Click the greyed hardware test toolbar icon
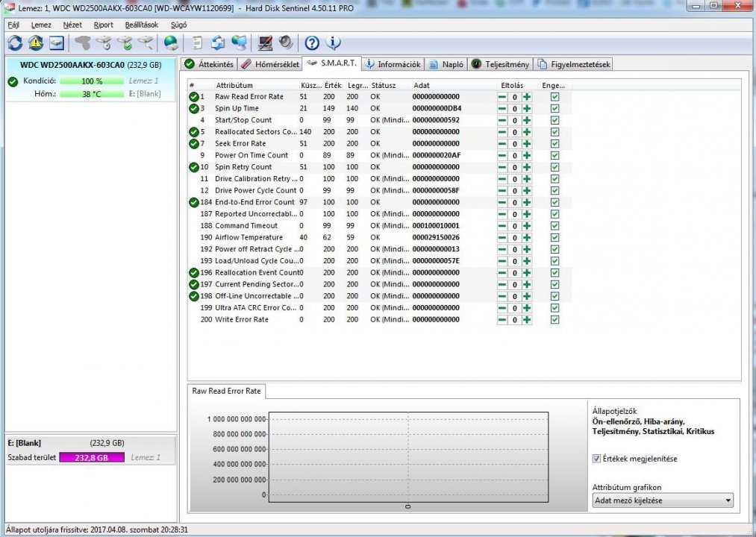The image size is (756, 537). (x=83, y=43)
